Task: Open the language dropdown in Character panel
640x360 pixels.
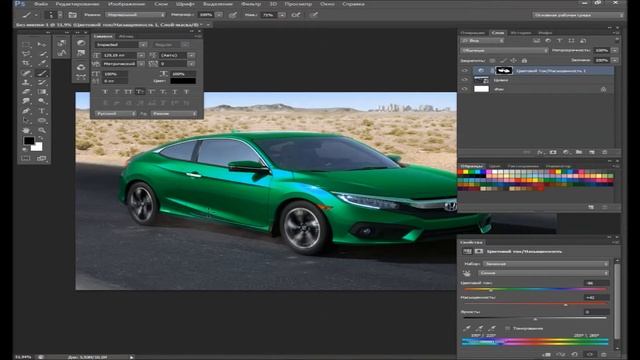Action: 116,113
